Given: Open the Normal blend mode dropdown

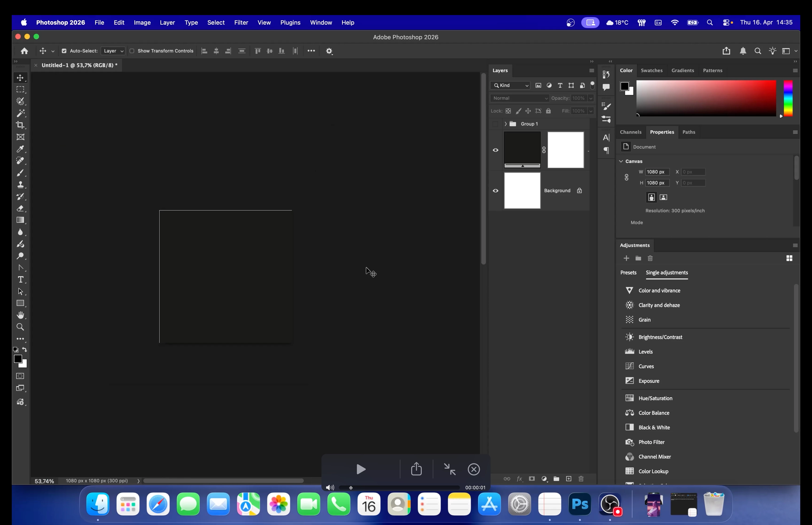Looking at the screenshot, I should (x=519, y=98).
